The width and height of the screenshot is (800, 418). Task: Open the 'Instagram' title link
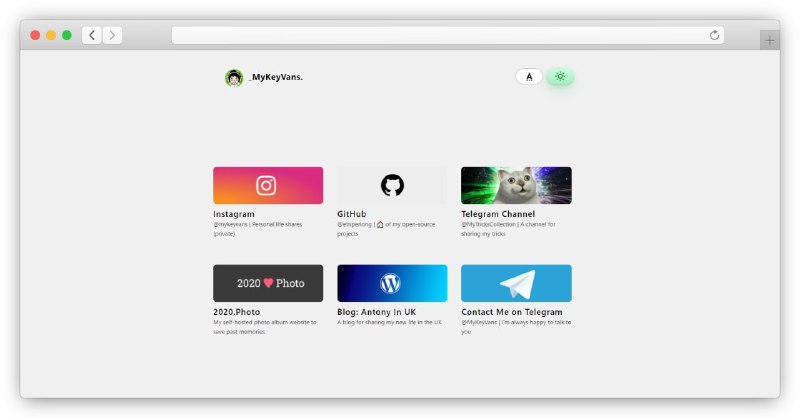(x=234, y=214)
